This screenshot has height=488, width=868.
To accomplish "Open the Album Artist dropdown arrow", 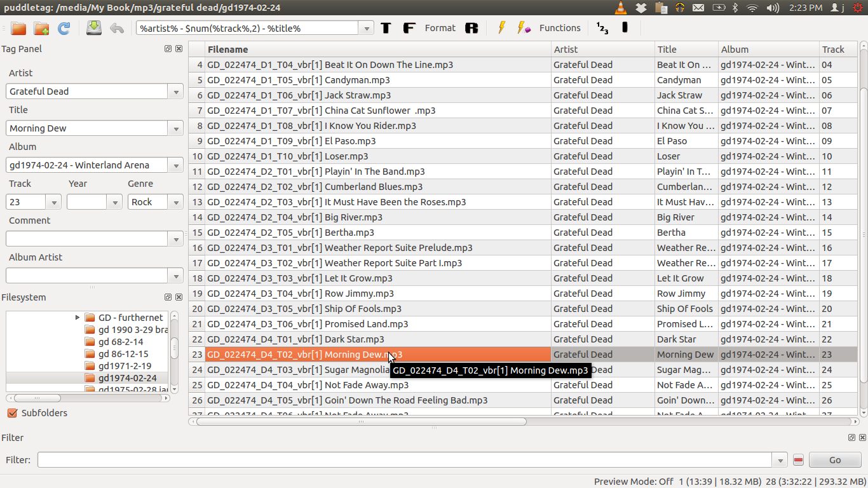I will pyautogui.click(x=176, y=276).
